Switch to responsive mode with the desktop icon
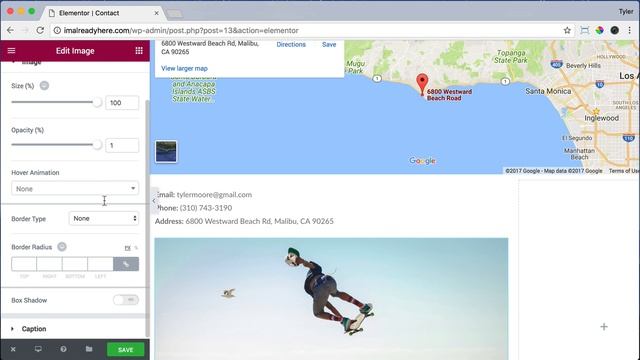Viewport: 640px width, 360px height. click(38, 349)
